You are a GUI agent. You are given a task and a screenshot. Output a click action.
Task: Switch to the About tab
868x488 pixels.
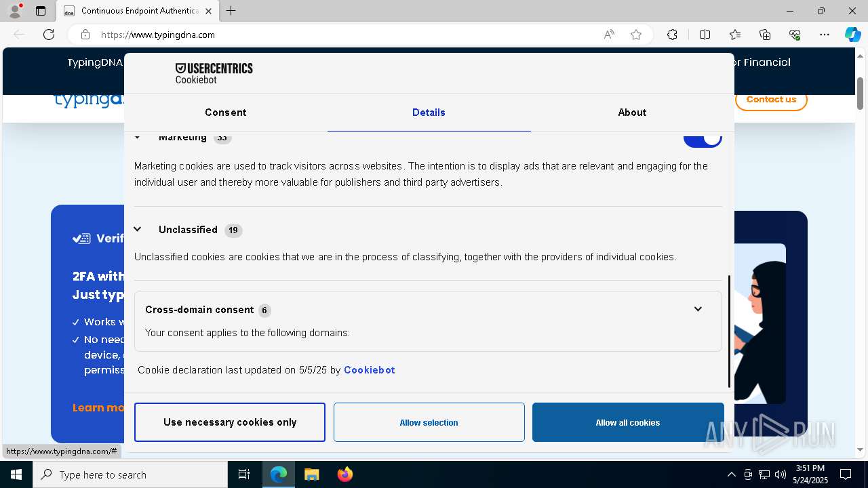coord(632,113)
